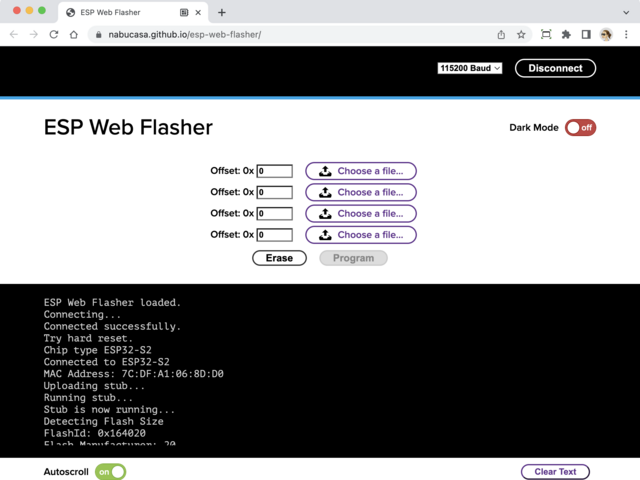
Task: Click the screenshot capture extension icon
Action: (546, 35)
